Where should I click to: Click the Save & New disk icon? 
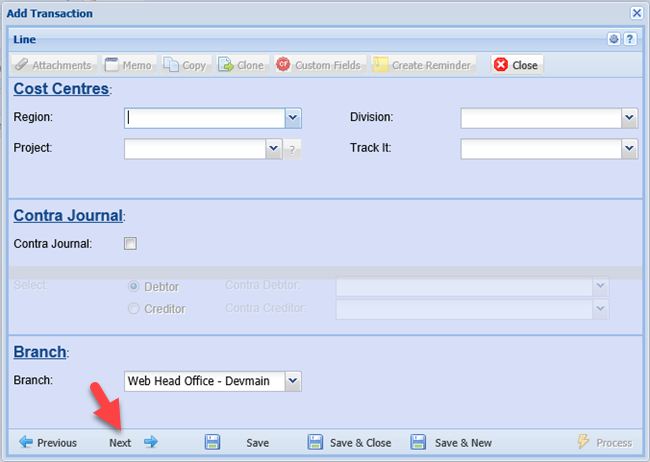pos(418,442)
